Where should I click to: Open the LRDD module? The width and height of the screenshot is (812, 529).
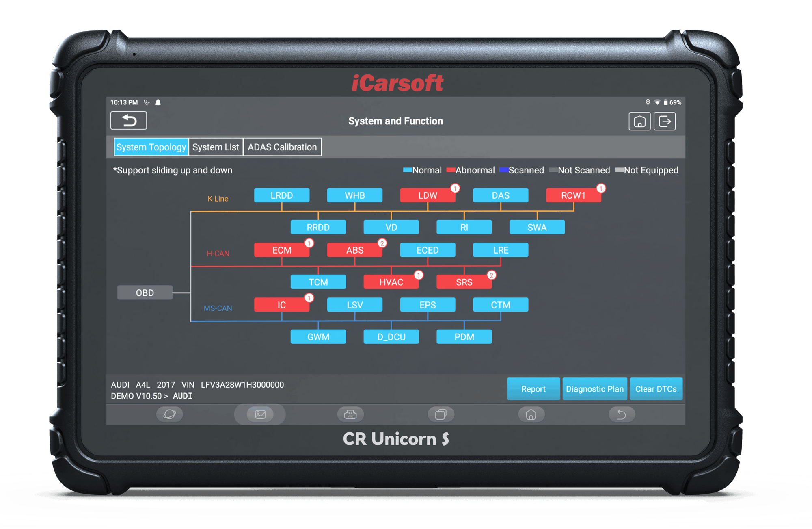pyautogui.click(x=282, y=195)
